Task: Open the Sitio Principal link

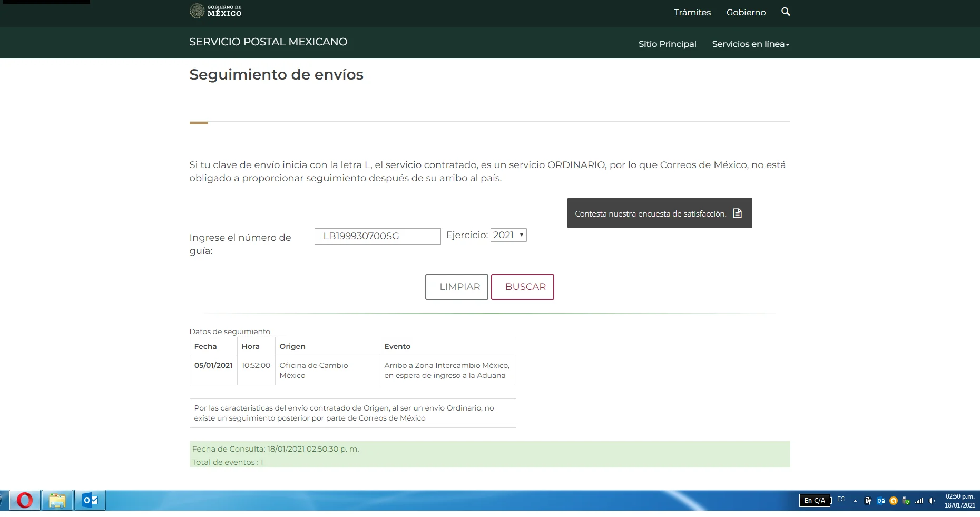Action: 668,44
